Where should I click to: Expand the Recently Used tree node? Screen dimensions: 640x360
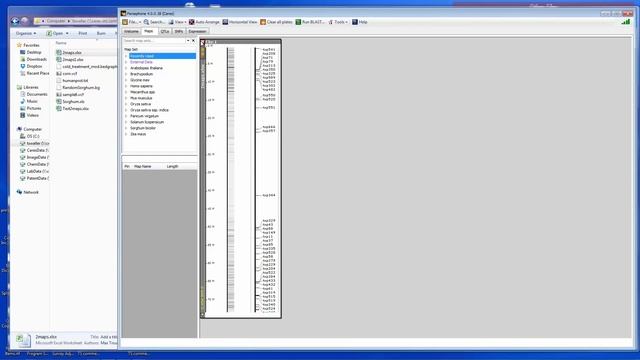(x=126, y=56)
